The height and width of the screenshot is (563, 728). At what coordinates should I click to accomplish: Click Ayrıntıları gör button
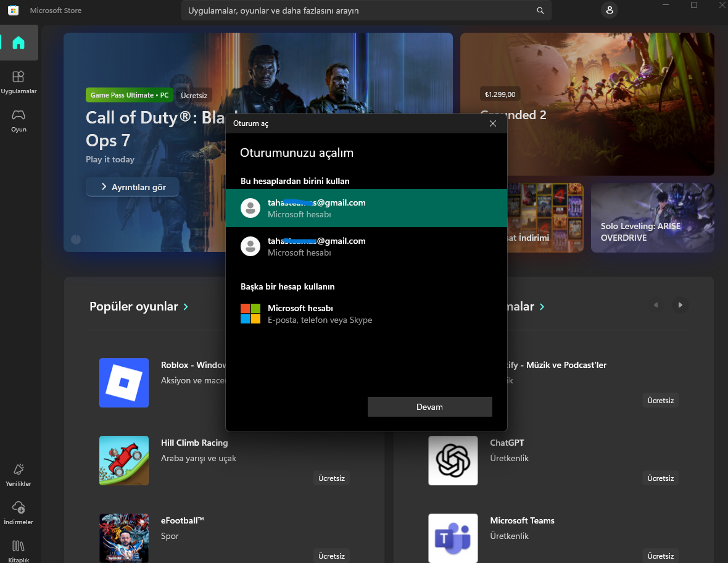click(133, 186)
